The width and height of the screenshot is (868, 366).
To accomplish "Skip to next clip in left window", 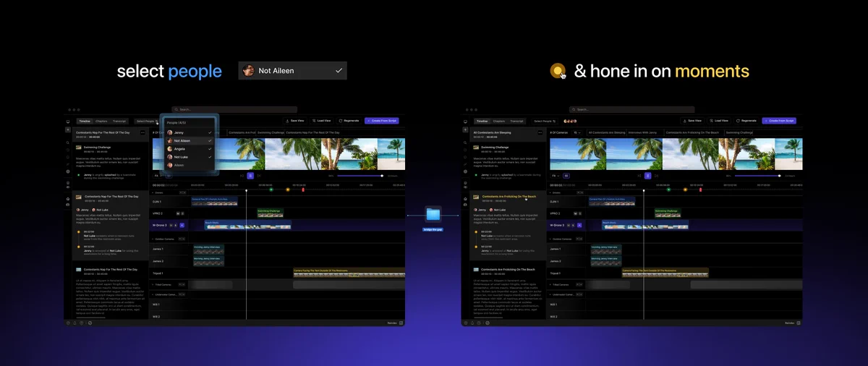I will point(259,176).
